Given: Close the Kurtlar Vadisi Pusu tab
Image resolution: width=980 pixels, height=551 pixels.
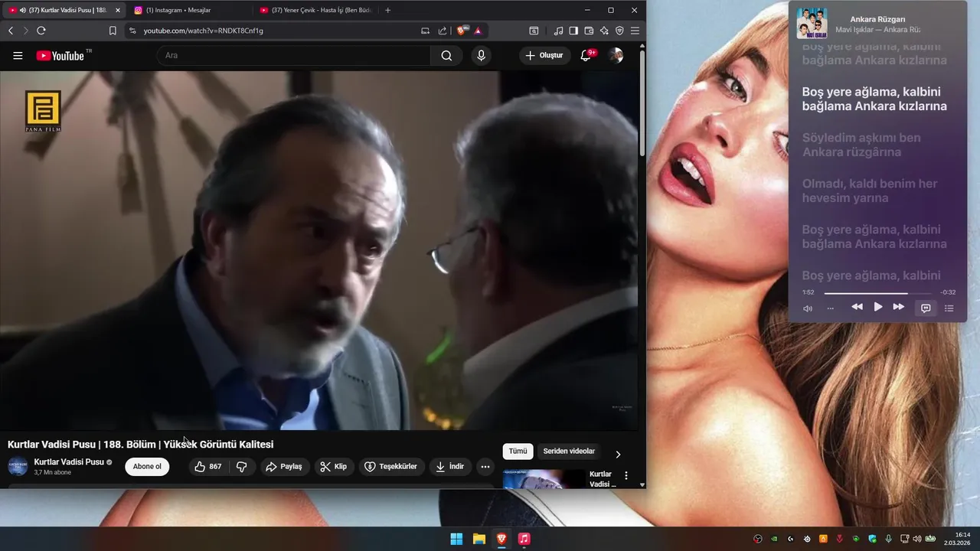Looking at the screenshot, I should pos(118,10).
